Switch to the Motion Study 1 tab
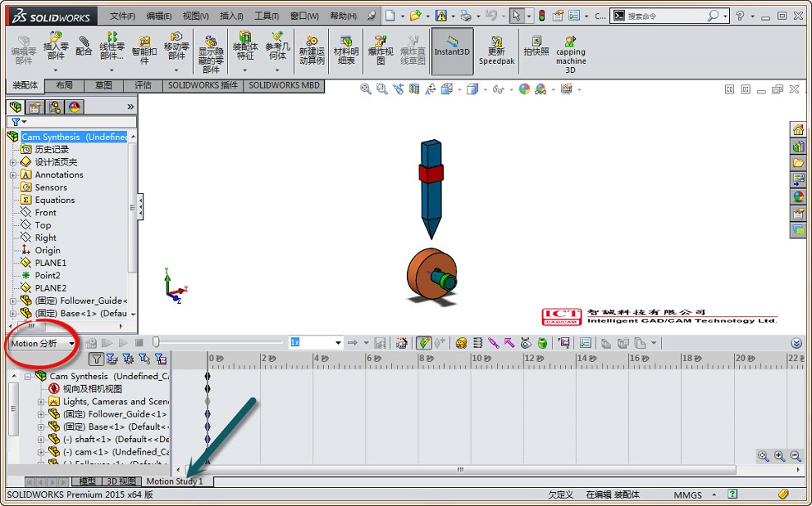This screenshot has height=506, width=812. coord(174,481)
